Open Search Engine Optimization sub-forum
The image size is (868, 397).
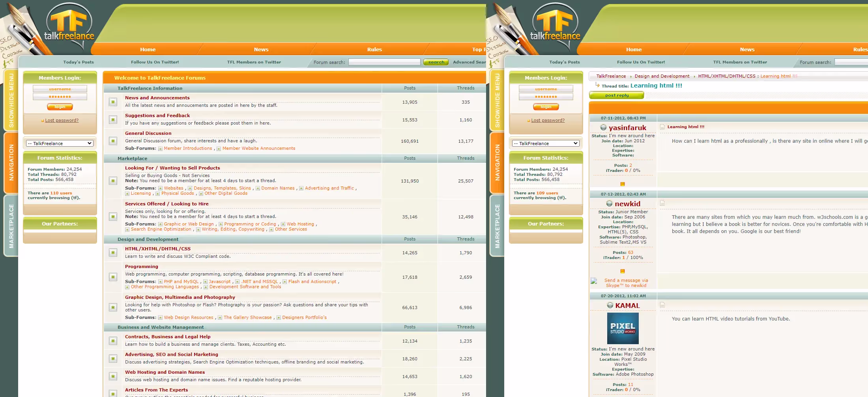coord(161,229)
